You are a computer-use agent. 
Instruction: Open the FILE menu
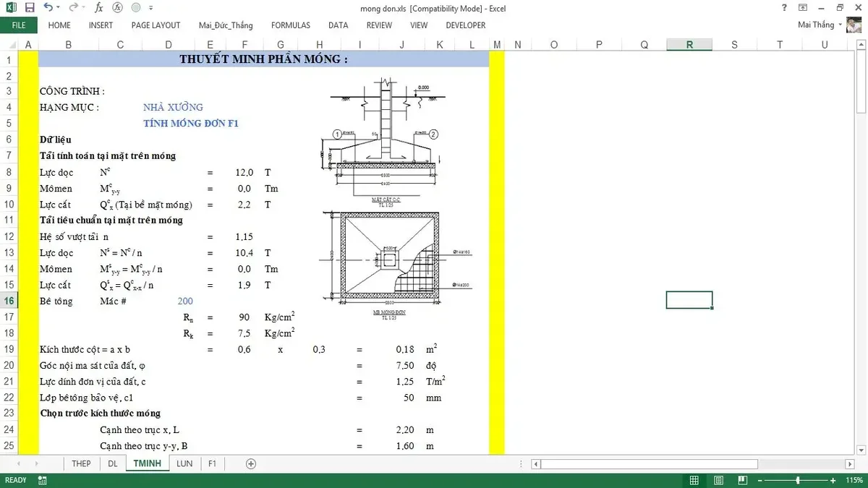[x=18, y=25]
